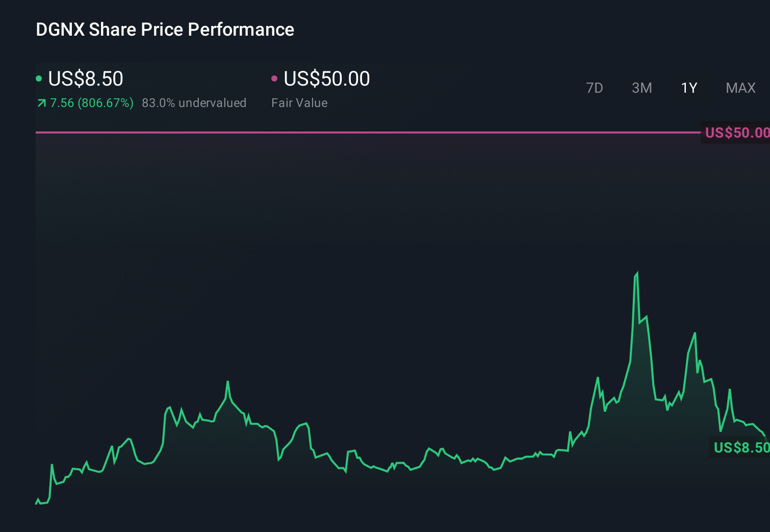Click the green US$8.50 legend dot
Image resolution: width=770 pixels, height=532 pixels.
click(39, 78)
